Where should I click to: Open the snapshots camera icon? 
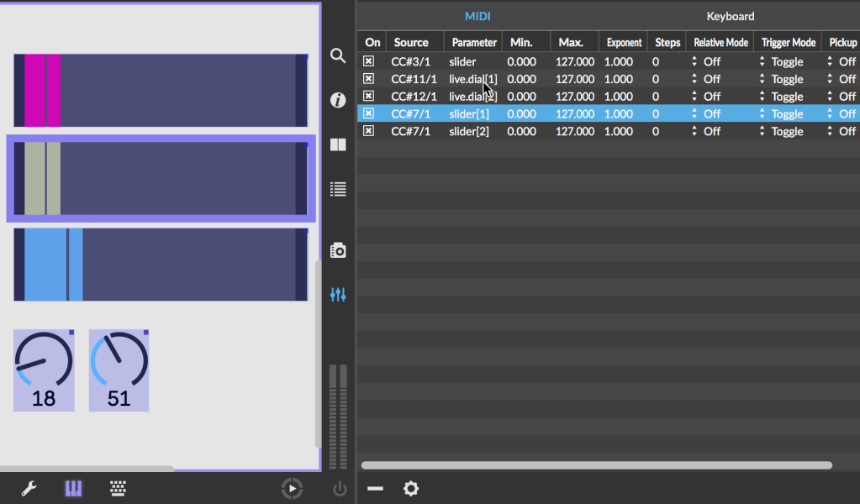[x=338, y=250]
